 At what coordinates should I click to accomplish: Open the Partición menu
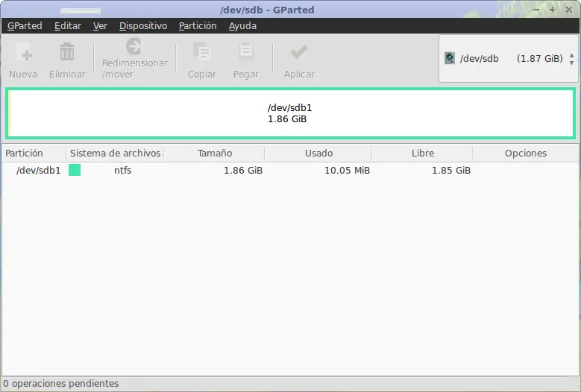(198, 26)
